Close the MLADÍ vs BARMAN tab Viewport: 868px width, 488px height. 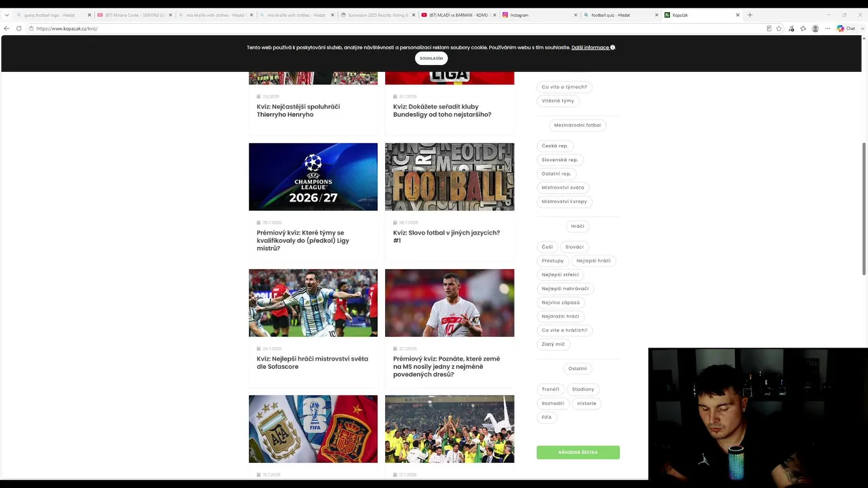click(x=494, y=15)
